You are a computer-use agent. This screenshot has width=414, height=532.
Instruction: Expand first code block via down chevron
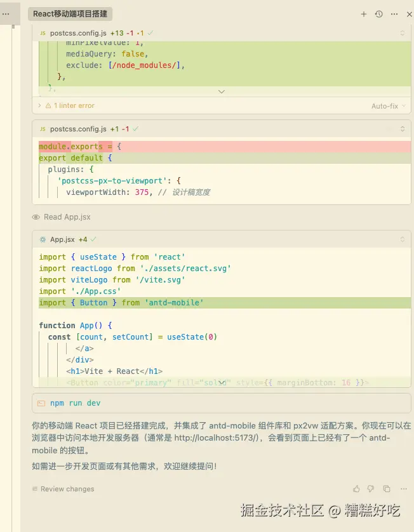(222, 91)
